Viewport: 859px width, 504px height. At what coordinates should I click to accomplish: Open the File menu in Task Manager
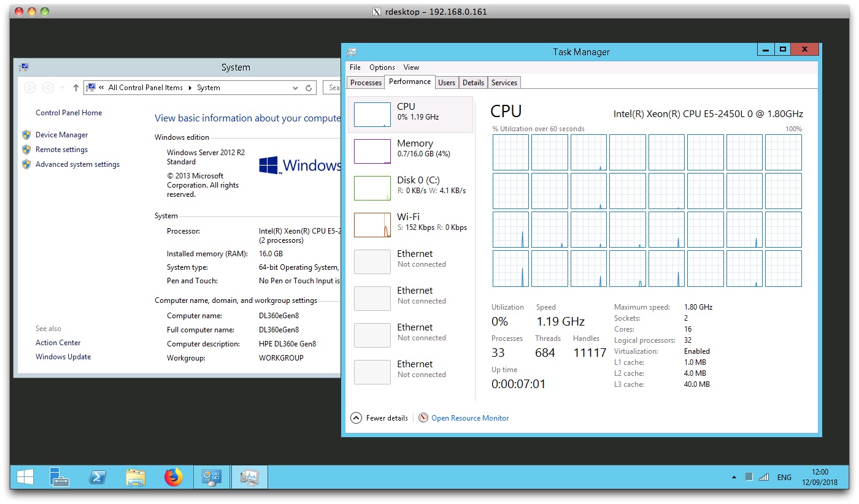[355, 67]
